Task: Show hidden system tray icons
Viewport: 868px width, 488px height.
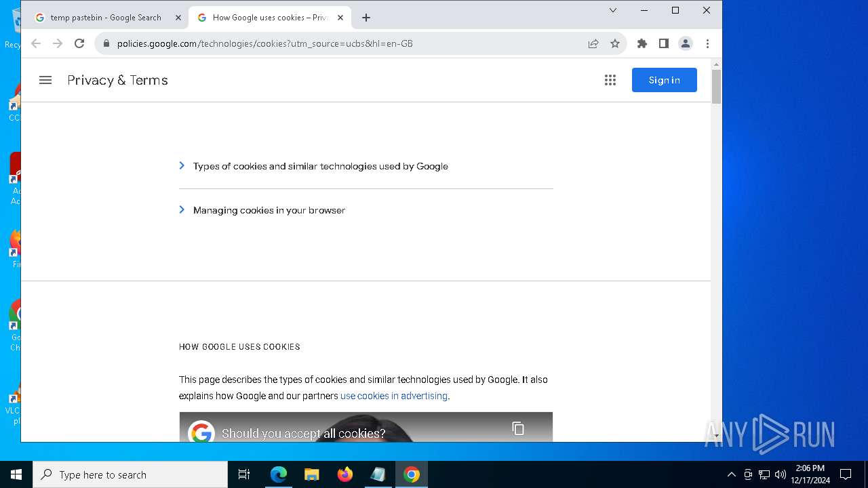Action: tap(731, 474)
